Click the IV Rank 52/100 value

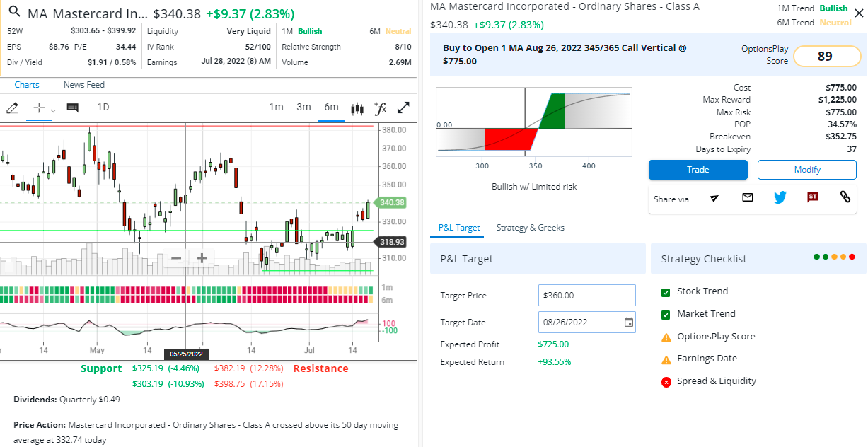pyautogui.click(x=258, y=47)
